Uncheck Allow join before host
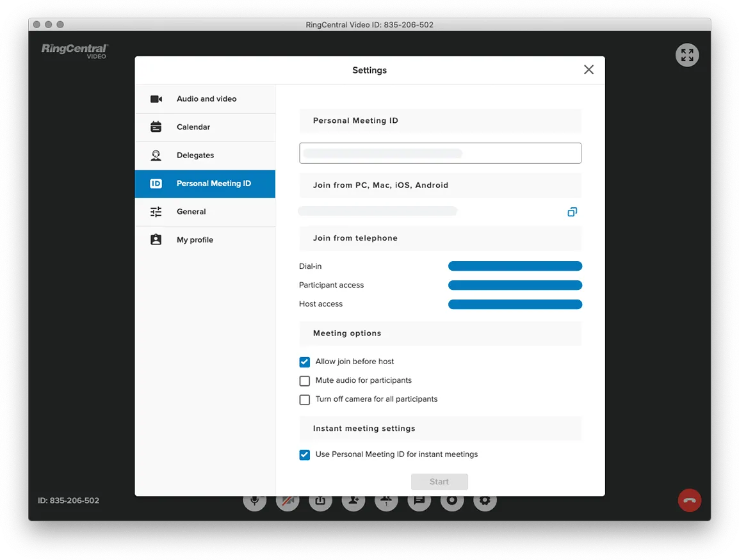Viewport: 739px width, 560px height. 305,362
